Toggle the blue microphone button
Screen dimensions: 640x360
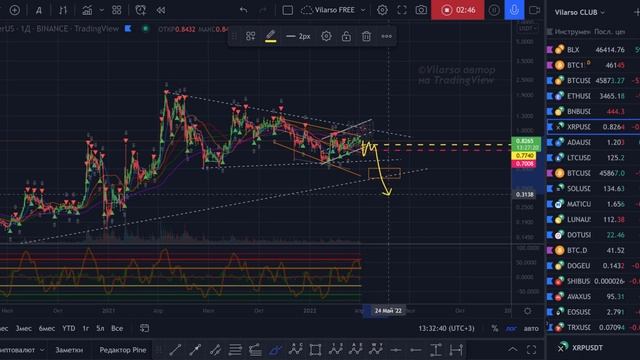click(x=514, y=10)
